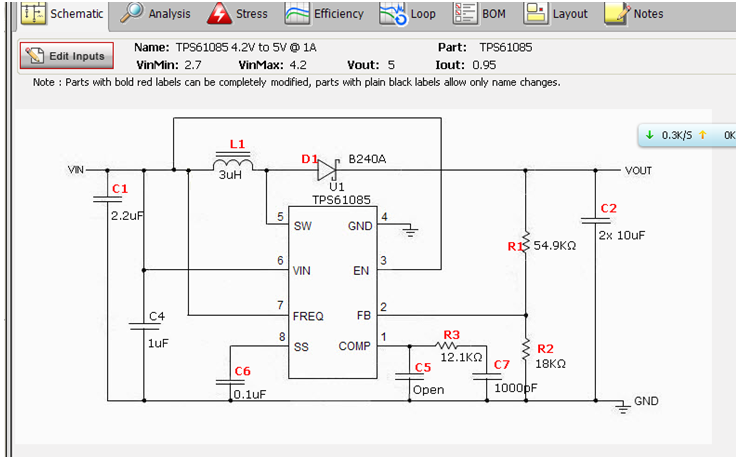The image size is (736, 457).
Task: Open the Schematic tab
Action: click(x=63, y=14)
